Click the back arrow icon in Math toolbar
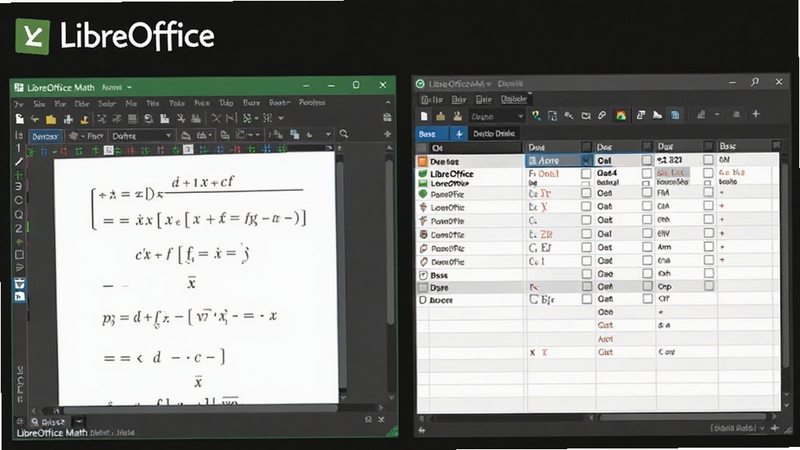 [35, 119]
